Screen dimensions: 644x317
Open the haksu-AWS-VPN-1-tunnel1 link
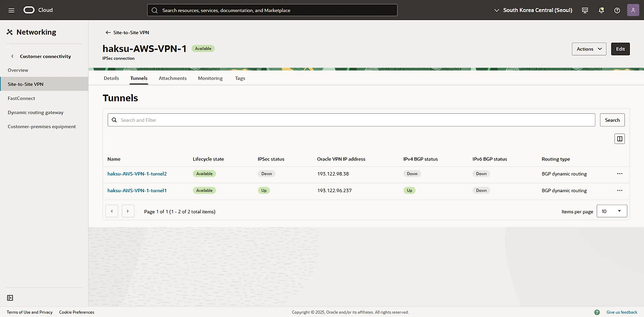tap(137, 191)
